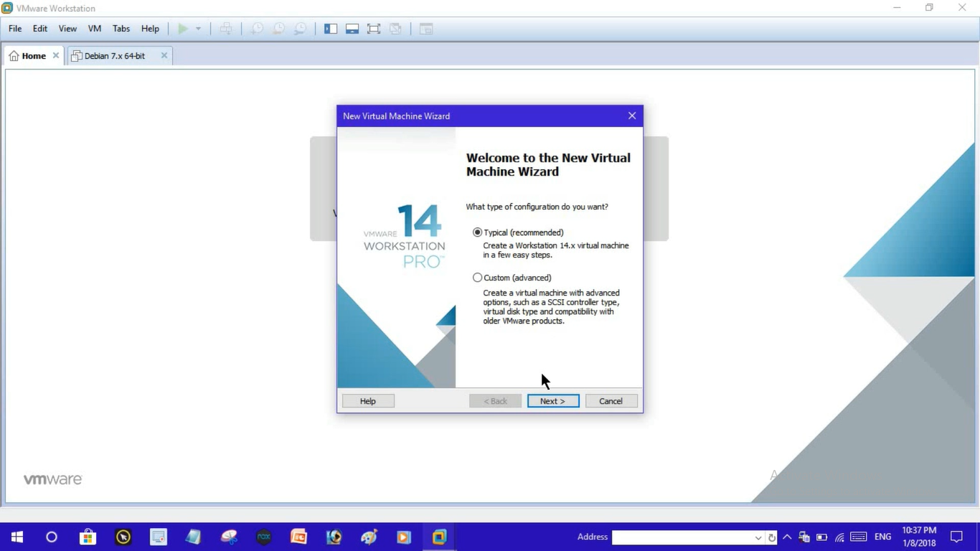This screenshot has width=980, height=551.
Task: Expand hidden icons in the system tray
Action: pyautogui.click(x=787, y=537)
